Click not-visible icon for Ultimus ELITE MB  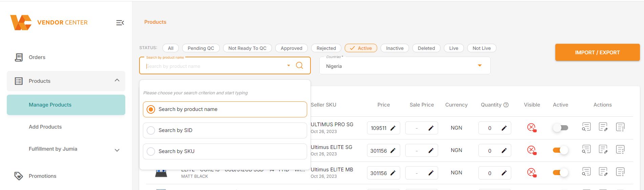pos(532,173)
